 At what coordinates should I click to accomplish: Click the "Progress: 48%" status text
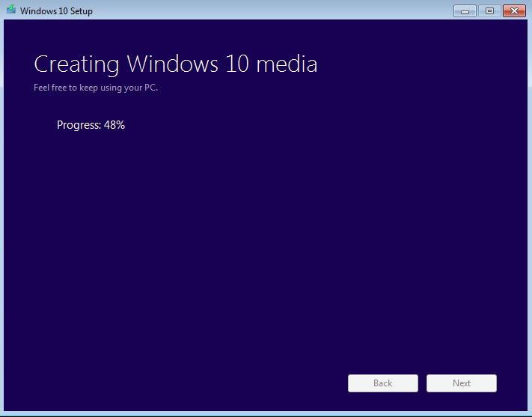[x=91, y=125]
